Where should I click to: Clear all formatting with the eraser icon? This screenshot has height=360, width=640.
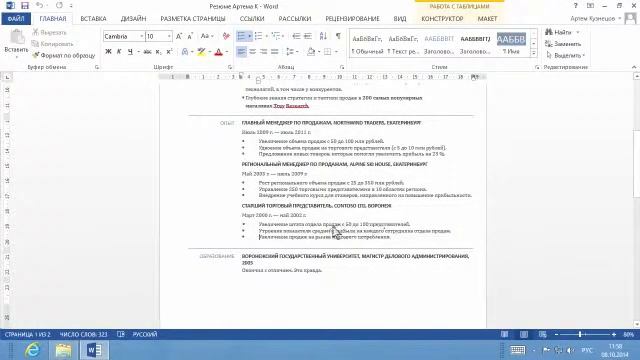pos(226,36)
